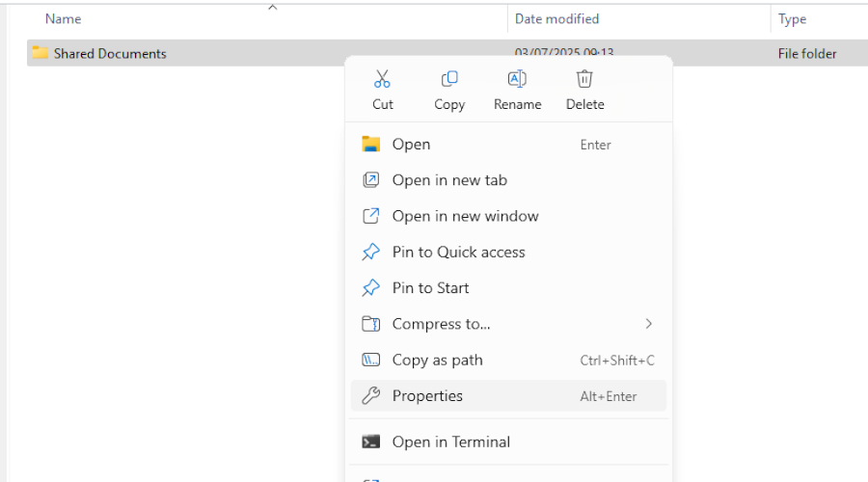Sort by the Type column header

click(792, 19)
